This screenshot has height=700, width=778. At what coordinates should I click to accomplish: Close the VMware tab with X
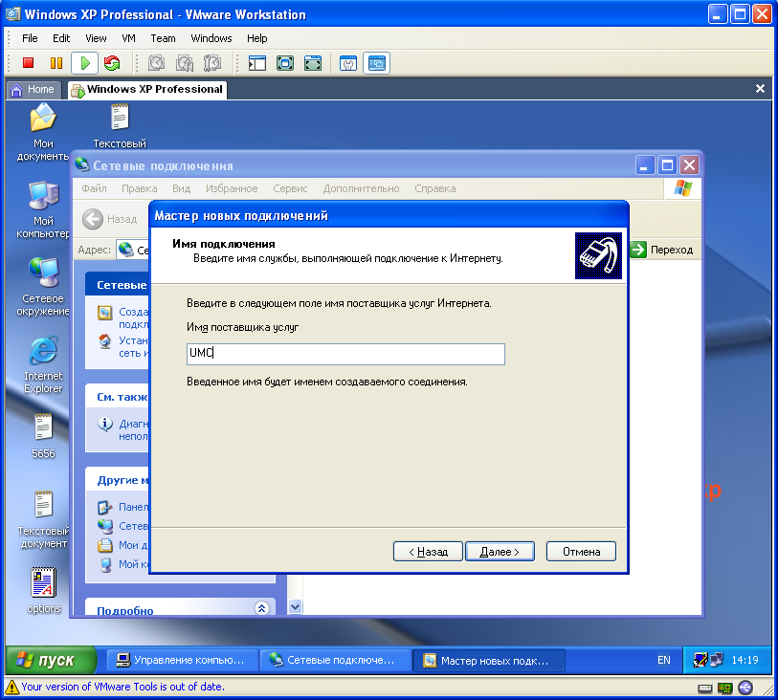[760, 89]
